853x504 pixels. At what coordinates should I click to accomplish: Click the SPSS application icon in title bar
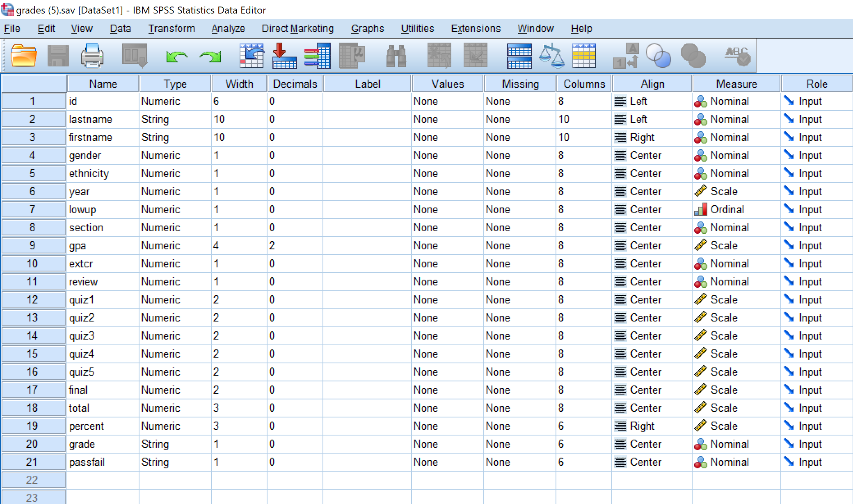tap(7, 9)
